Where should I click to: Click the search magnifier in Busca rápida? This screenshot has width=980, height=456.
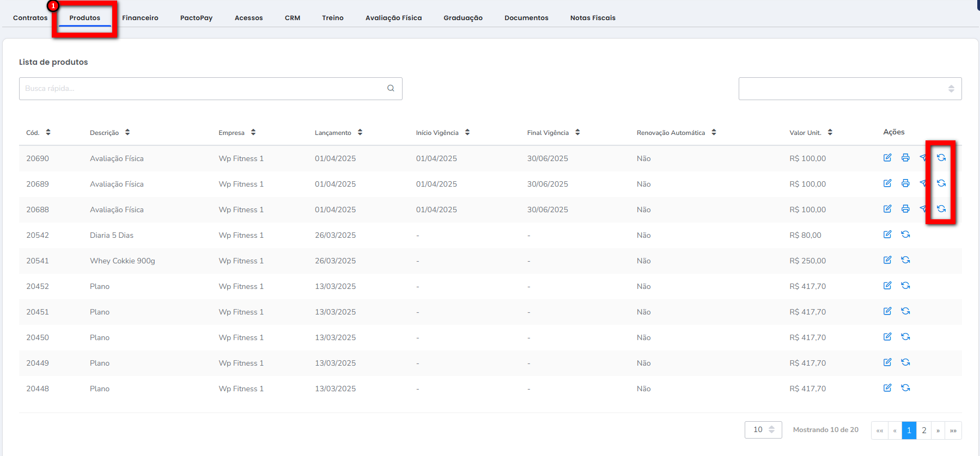click(x=391, y=88)
